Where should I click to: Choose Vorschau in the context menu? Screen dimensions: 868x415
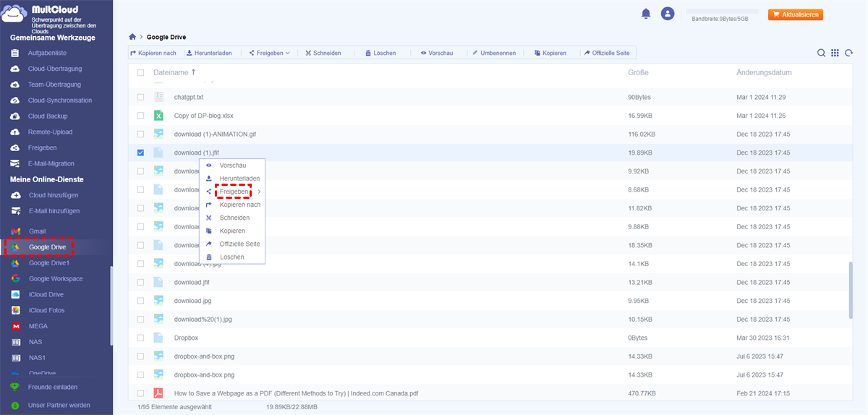(x=232, y=166)
